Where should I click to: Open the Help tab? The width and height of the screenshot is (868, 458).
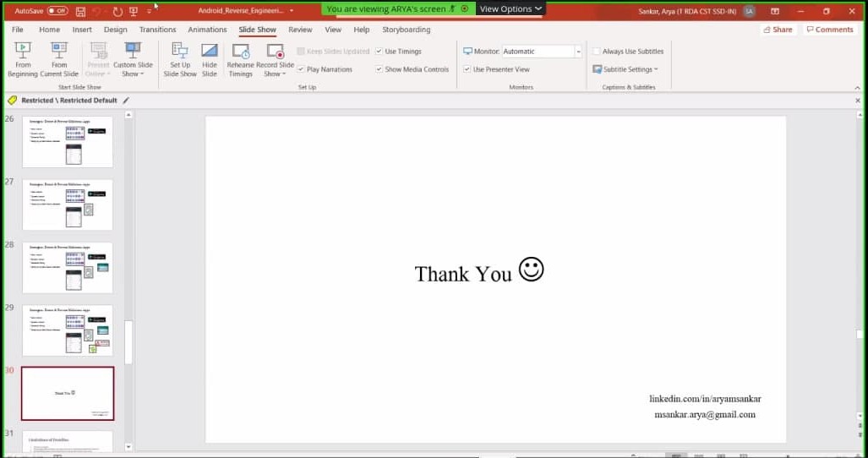362,30
